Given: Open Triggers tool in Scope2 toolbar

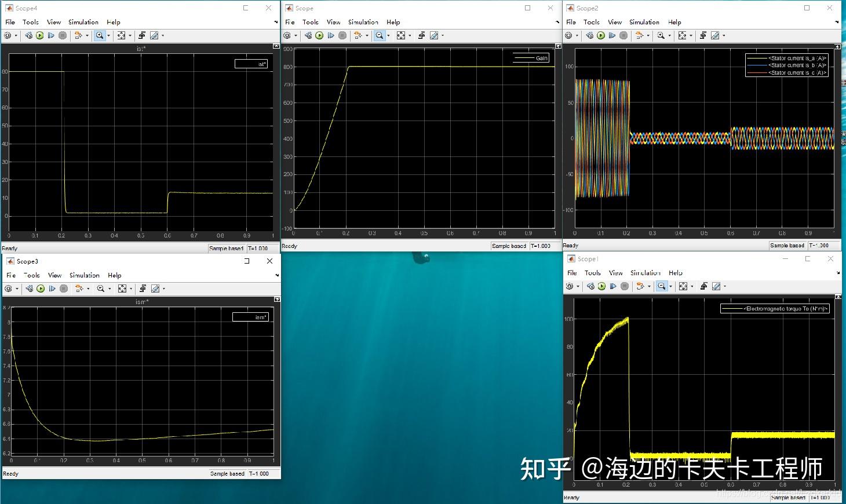Looking at the screenshot, I should pos(703,35).
